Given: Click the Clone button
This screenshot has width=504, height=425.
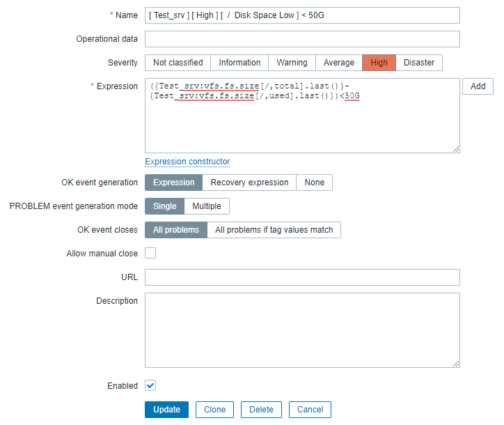Looking at the screenshot, I should (214, 410).
